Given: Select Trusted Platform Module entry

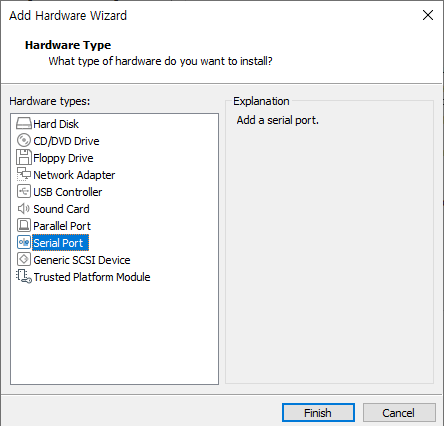Looking at the screenshot, I should (x=92, y=277).
